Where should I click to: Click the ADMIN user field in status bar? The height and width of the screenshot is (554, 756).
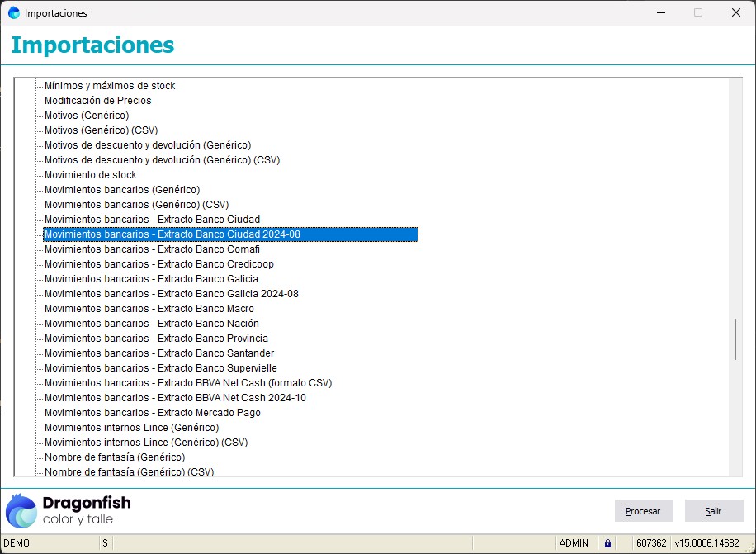coord(574,543)
